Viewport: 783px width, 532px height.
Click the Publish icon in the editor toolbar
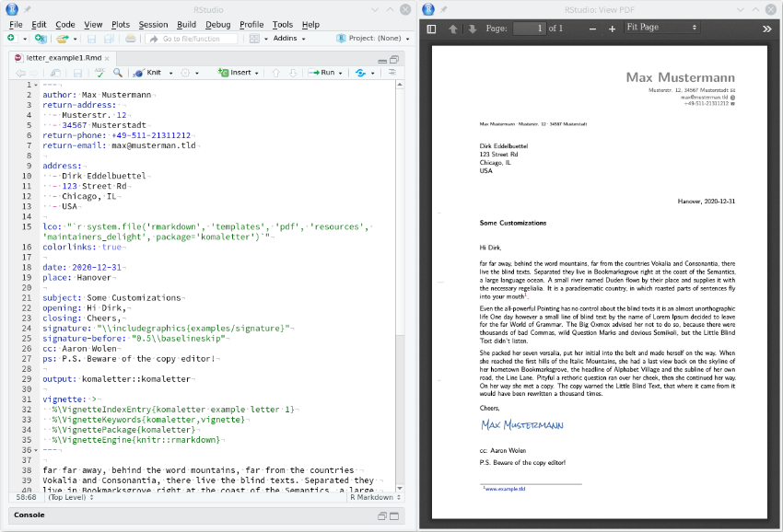360,73
